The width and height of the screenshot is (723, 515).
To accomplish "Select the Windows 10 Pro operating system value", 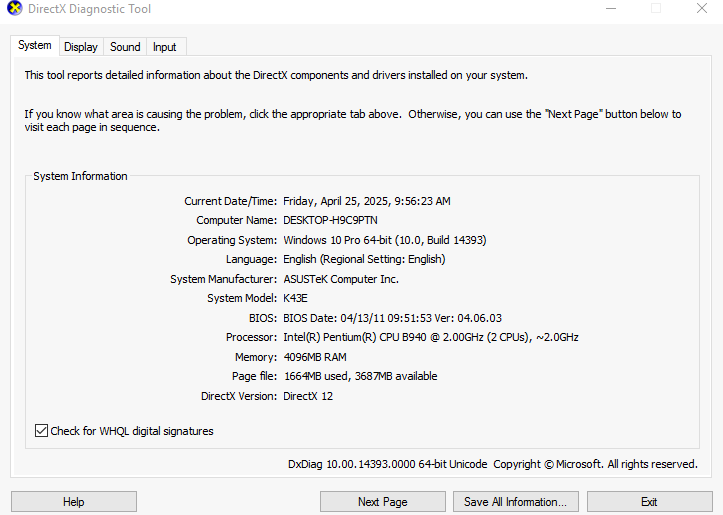I will click(x=385, y=240).
